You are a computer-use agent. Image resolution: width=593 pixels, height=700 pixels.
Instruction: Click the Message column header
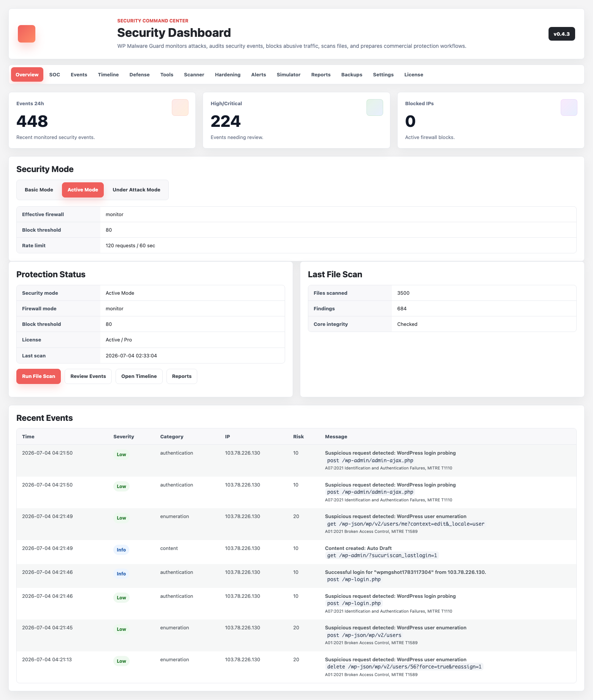point(336,437)
